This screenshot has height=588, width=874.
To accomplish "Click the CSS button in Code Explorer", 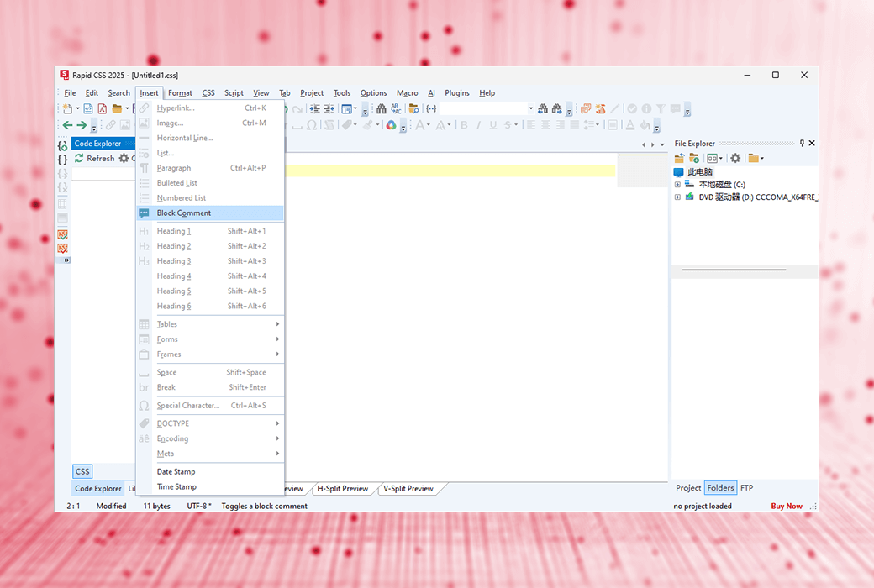I will pos(82,471).
